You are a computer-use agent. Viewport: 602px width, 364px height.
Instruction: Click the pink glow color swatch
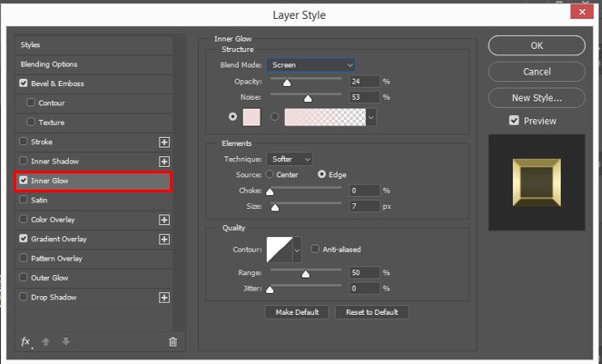[252, 116]
